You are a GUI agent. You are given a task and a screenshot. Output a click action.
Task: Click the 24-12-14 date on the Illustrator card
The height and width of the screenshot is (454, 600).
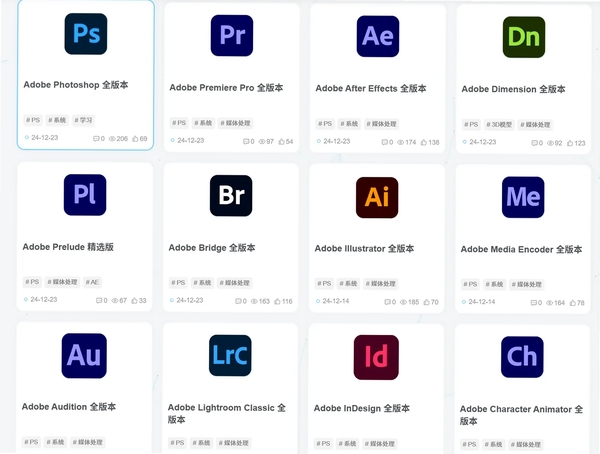coord(336,301)
